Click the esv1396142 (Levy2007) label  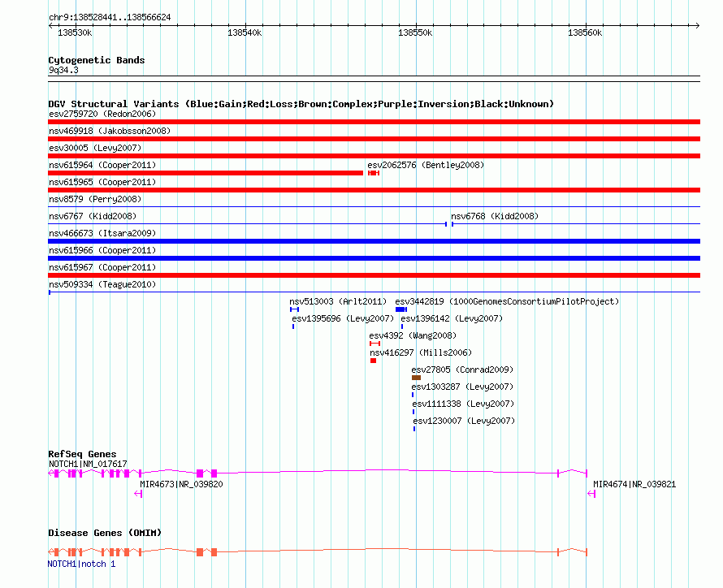(x=452, y=318)
